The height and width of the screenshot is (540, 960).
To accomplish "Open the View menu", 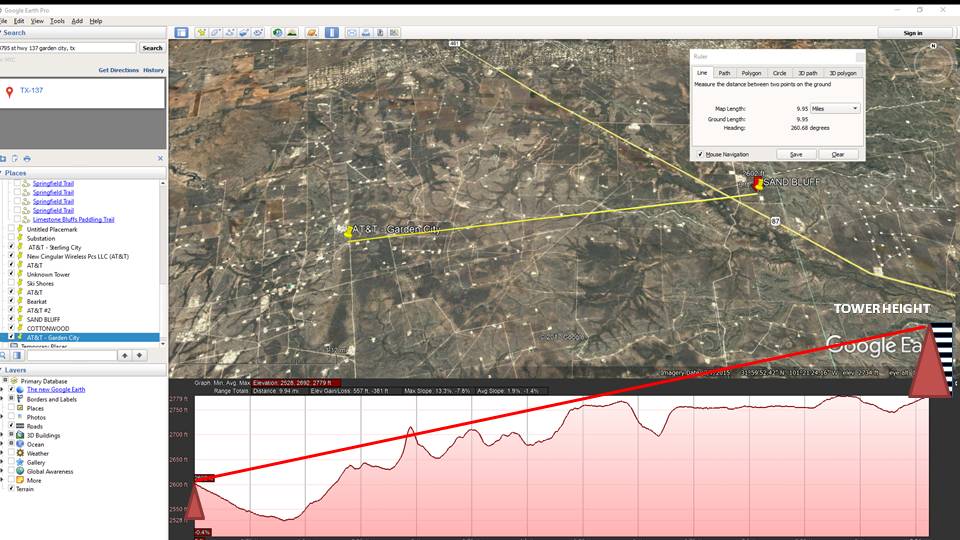I will (37, 21).
